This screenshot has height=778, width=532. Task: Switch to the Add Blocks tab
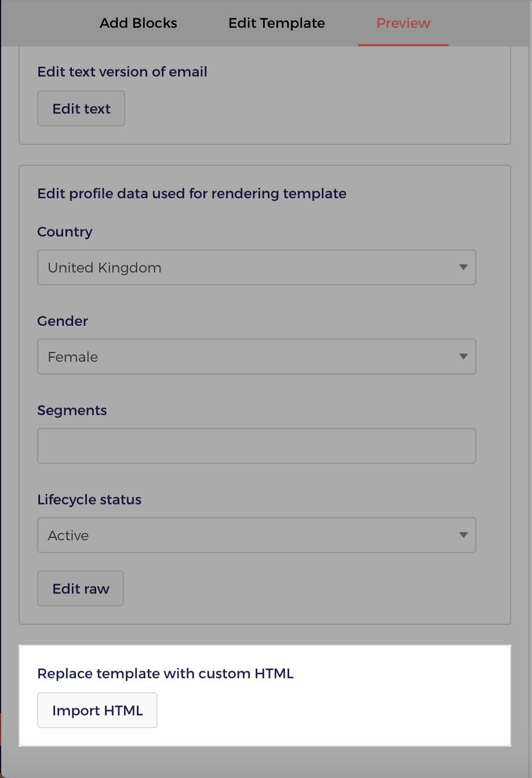139,23
